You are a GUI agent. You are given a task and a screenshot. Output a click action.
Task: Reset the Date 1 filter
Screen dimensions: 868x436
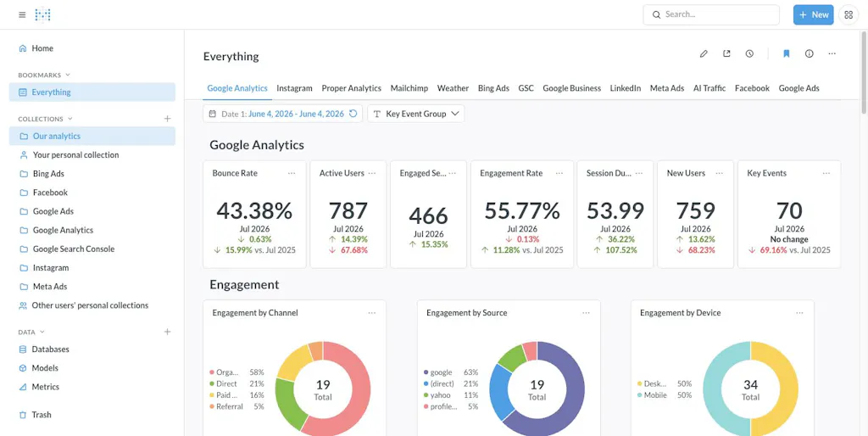coord(353,114)
